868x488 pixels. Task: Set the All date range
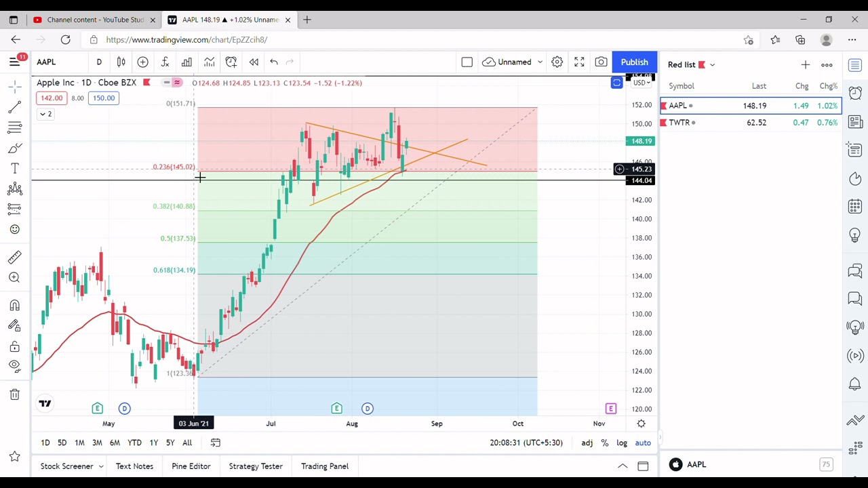187,443
